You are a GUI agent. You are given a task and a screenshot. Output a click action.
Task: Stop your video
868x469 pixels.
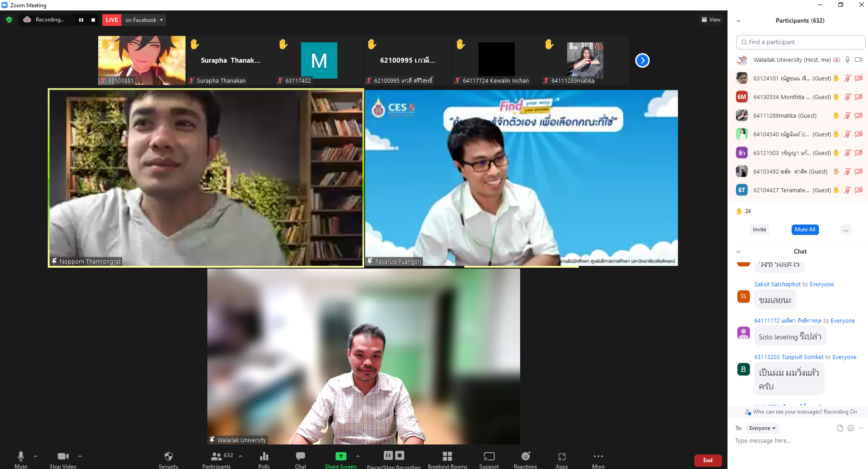click(62, 458)
